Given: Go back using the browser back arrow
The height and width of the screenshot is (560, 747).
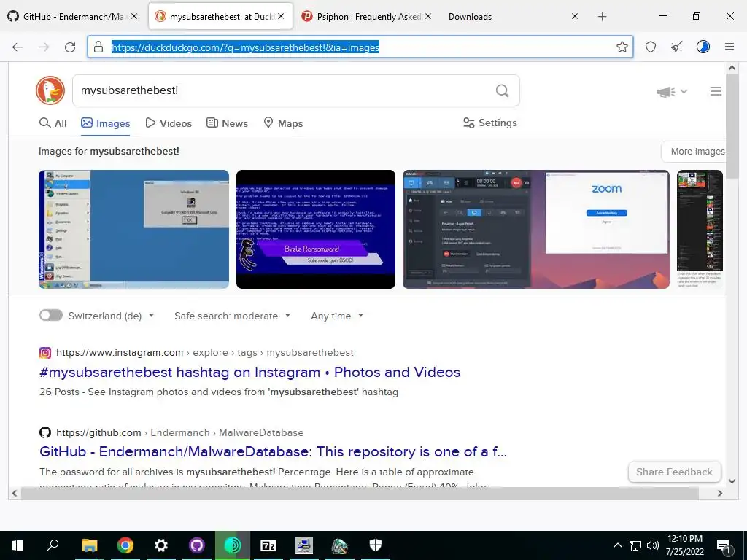Looking at the screenshot, I should pos(18,47).
